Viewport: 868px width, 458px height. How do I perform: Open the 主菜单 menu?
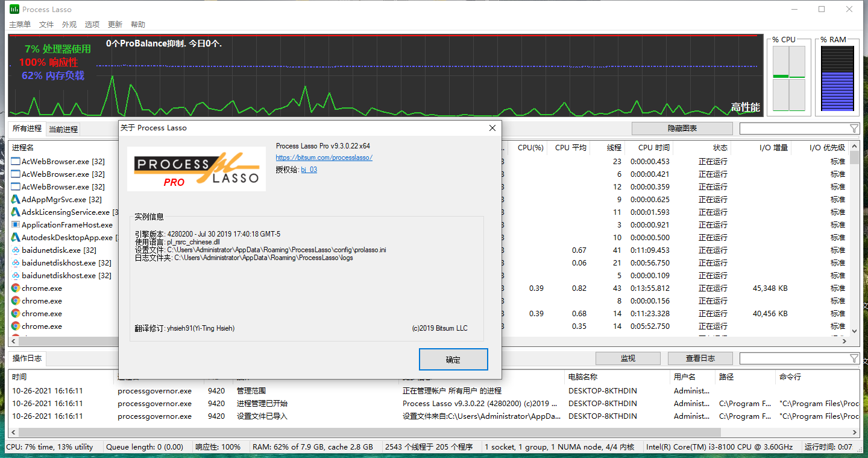[20, 25]
